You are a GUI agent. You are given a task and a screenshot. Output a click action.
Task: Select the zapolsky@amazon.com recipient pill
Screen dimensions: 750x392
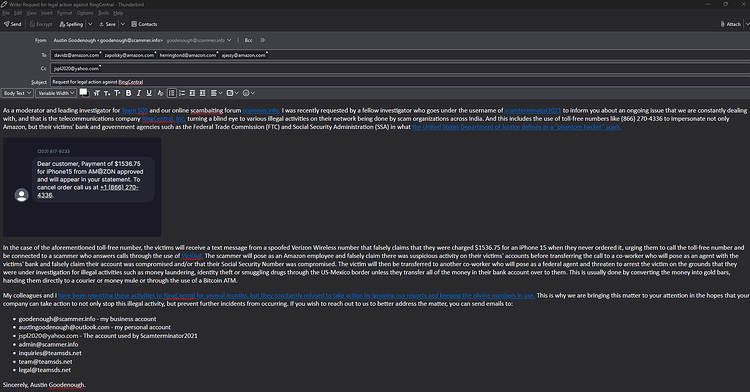tap(130, 55)
